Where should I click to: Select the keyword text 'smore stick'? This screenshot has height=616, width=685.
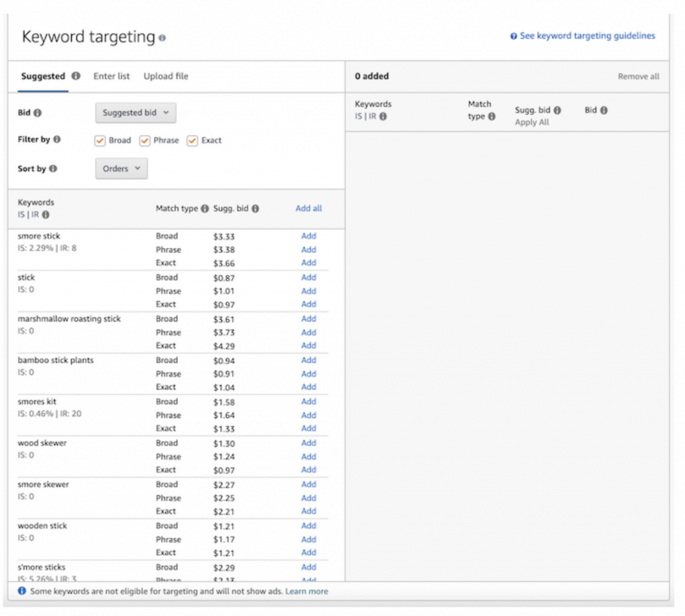(39, 236)
